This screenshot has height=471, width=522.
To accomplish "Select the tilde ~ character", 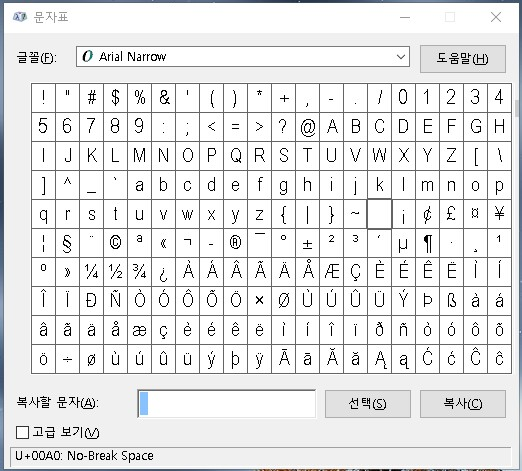I will click(x=355, y=214).
